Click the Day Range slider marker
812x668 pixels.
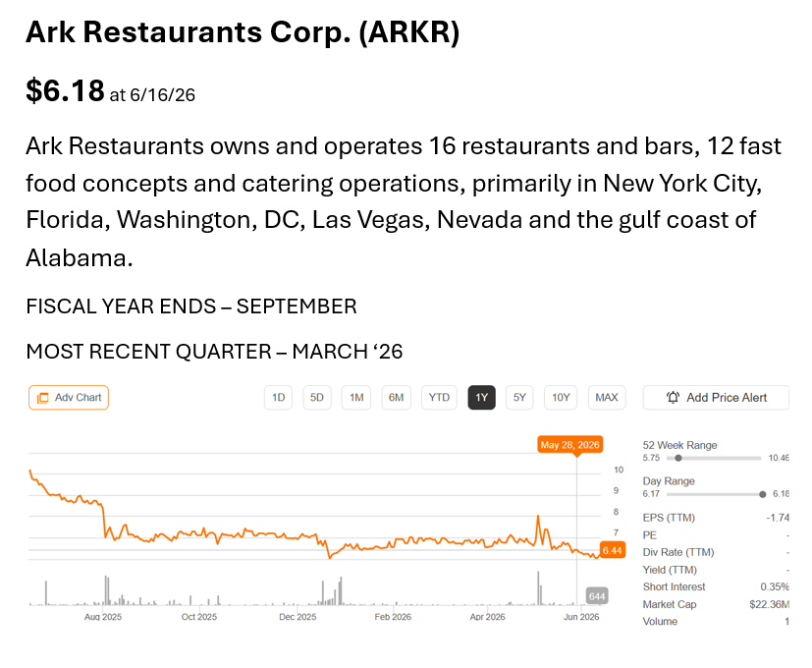click(x=762, y=494)
